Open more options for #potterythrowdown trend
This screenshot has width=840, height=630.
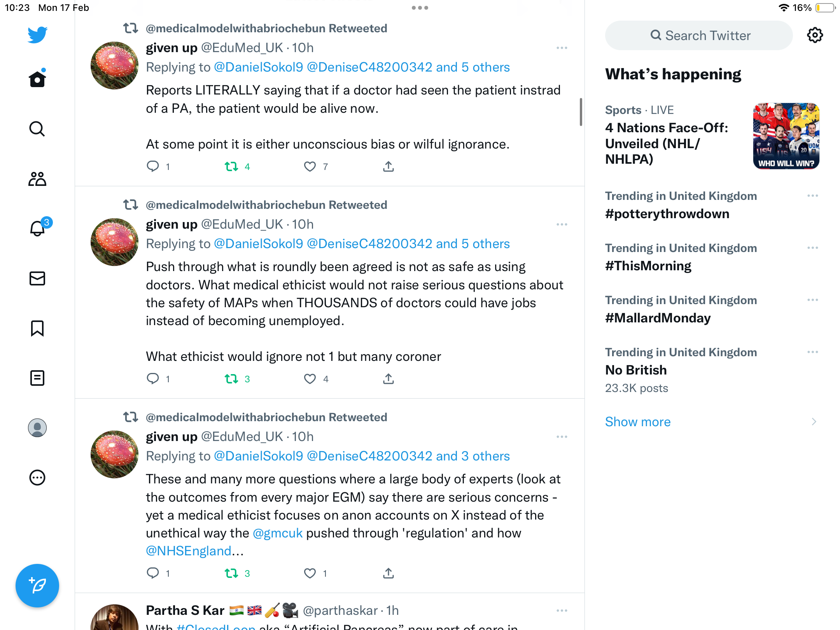(813, 196)
